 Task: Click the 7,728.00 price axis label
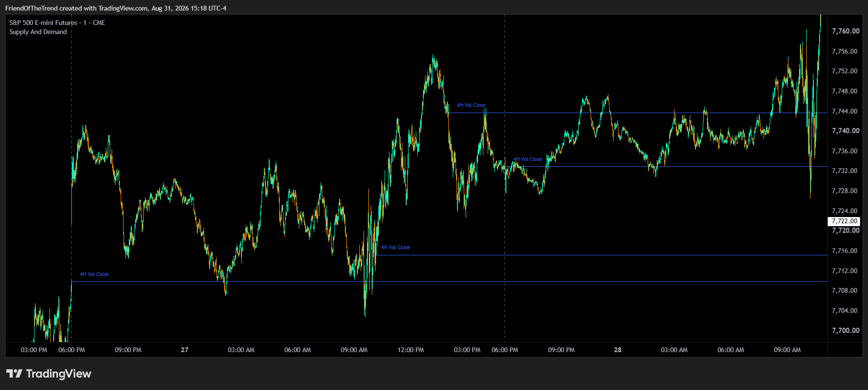(845, 191)
